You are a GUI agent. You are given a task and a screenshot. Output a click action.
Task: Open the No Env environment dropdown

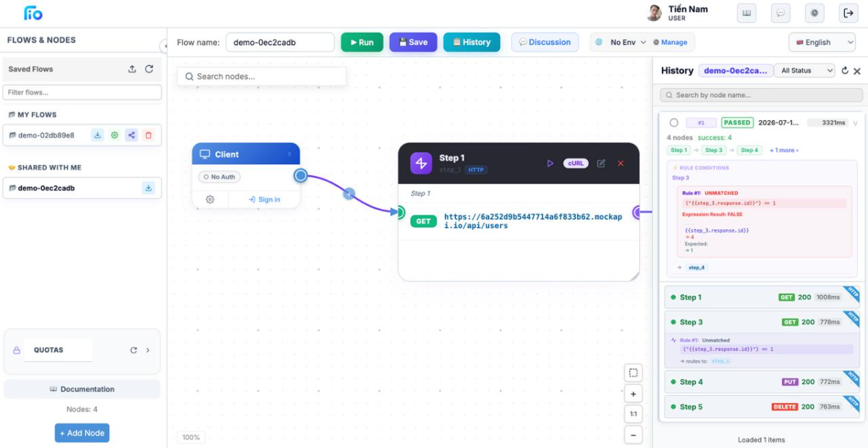622,42
